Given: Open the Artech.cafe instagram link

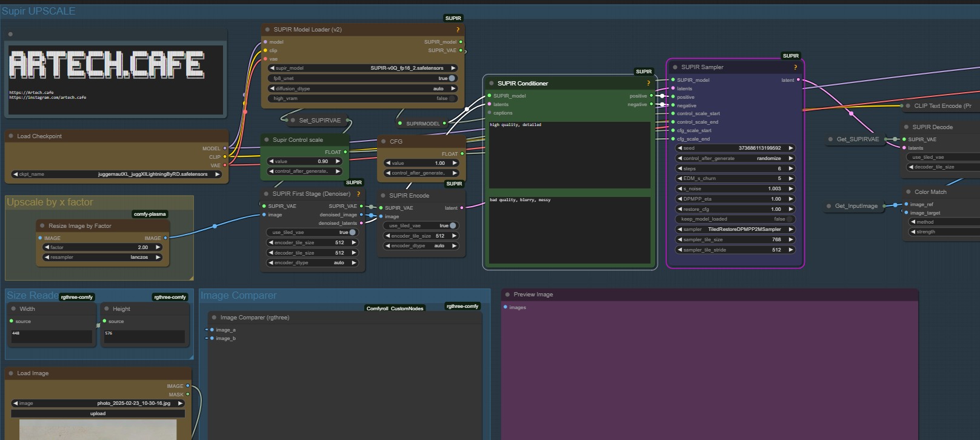Looking at the screenshot, I should coord(48,98).
